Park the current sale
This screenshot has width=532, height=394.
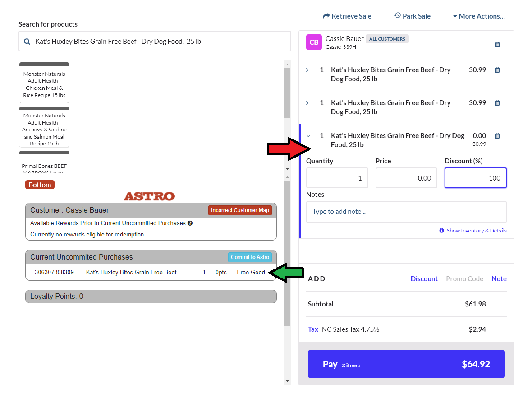coord(412,16)
